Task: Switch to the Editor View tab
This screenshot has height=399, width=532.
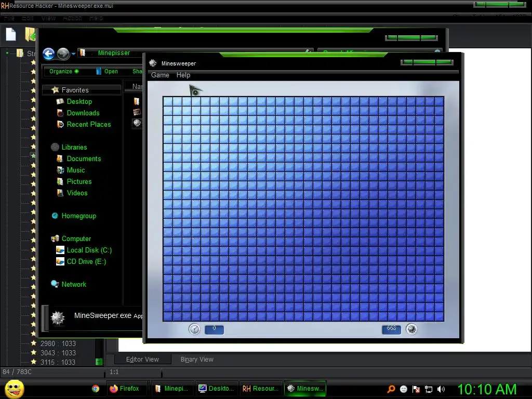Action: [142, 360]
